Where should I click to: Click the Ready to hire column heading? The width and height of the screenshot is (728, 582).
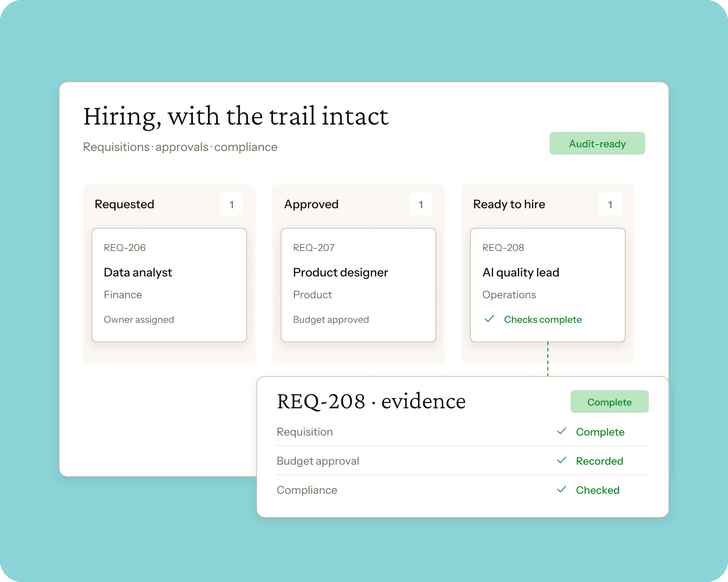click(x=509, y=204)
